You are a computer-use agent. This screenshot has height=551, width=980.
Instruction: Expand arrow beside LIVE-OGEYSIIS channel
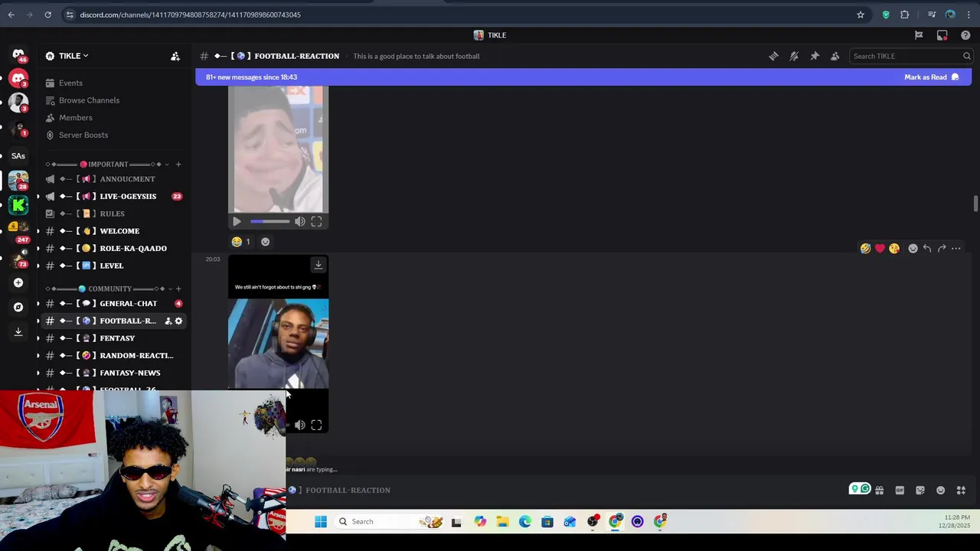click(x=38, y=197)
